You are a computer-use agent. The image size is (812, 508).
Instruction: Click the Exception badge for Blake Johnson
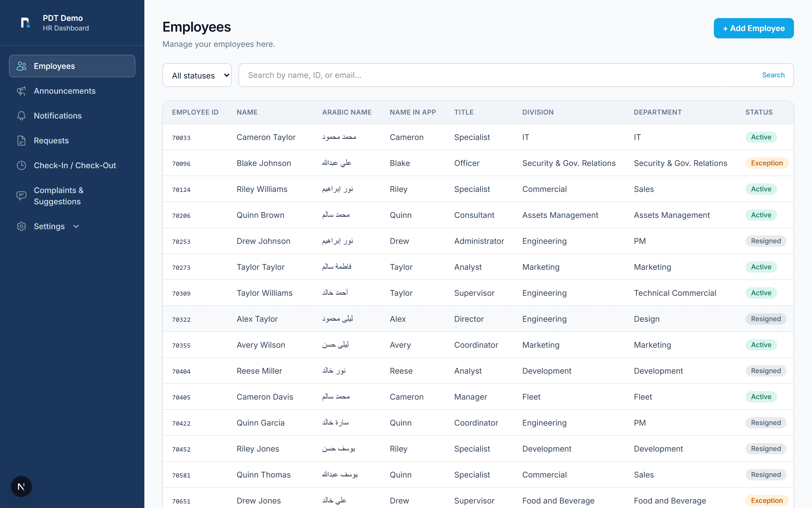(767, 163)
